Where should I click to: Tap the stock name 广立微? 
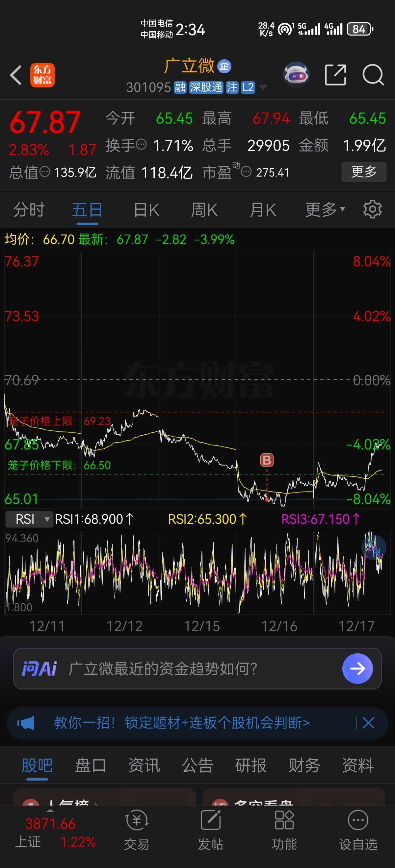(189, 66)
